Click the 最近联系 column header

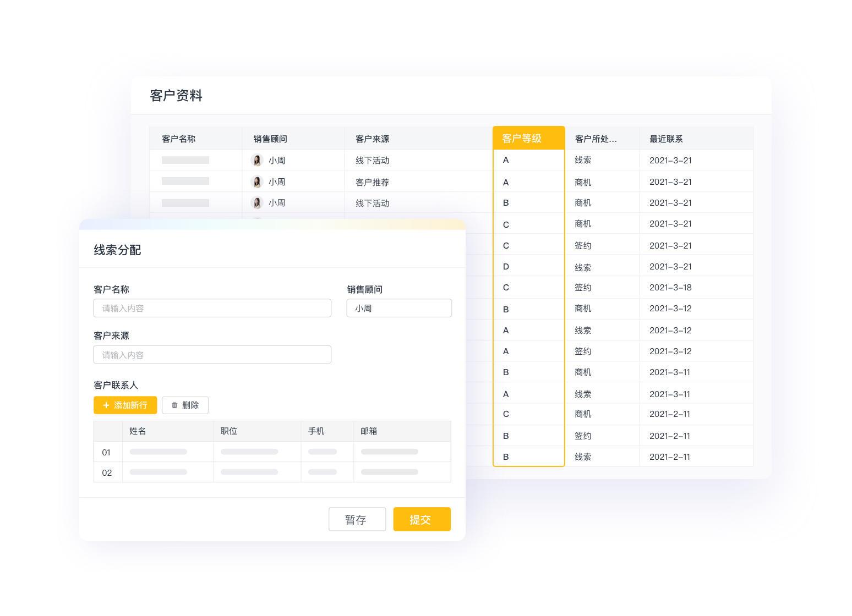(x=696, y=139)
